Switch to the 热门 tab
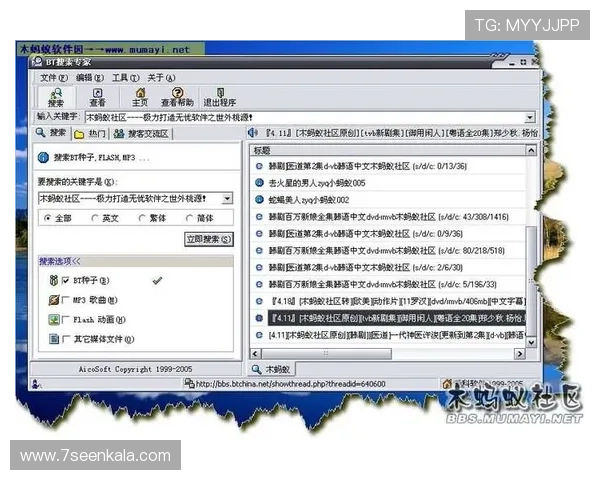This screenshot has height=480, width=600. click(91, 134)
